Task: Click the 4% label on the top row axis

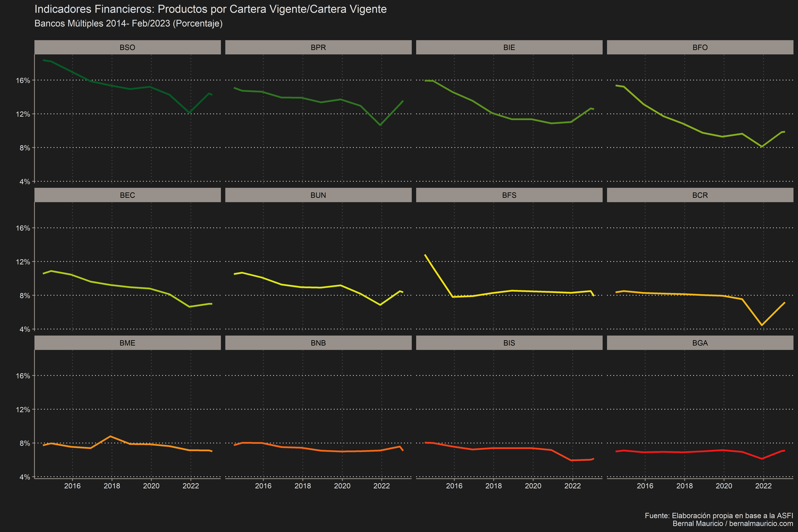Action: click(x=25, y=182)
